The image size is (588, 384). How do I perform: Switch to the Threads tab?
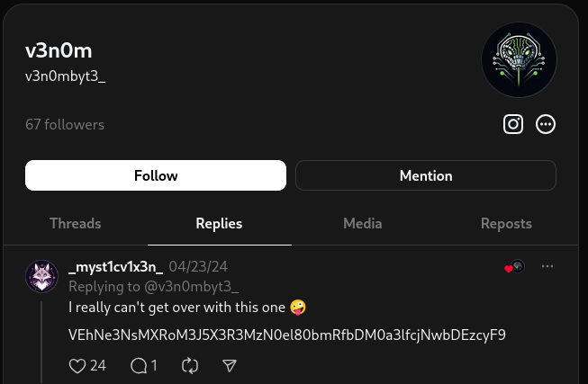click(76, 223)
